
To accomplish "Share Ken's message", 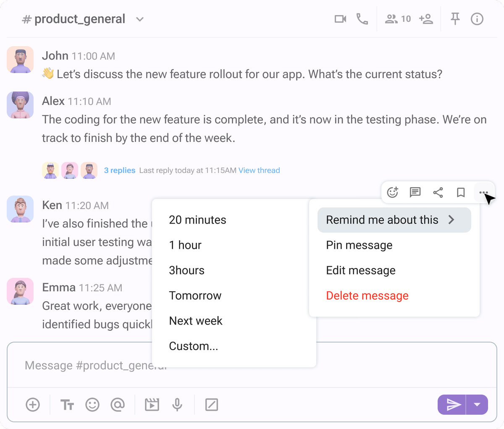I will tap(438, 193).
